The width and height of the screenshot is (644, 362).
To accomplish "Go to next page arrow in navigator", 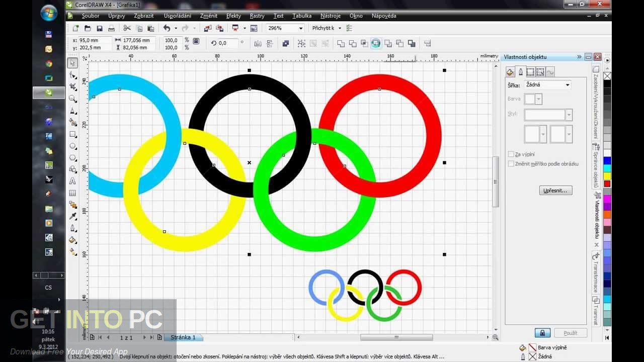I will [x=144, y=337].
